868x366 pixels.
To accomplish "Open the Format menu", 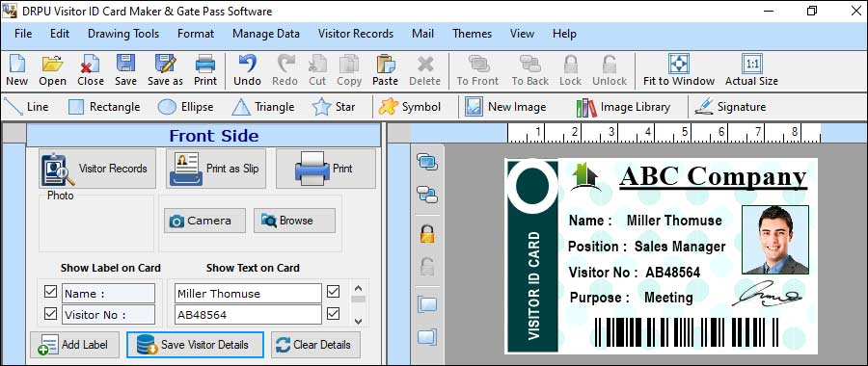I will click(196, 34).
